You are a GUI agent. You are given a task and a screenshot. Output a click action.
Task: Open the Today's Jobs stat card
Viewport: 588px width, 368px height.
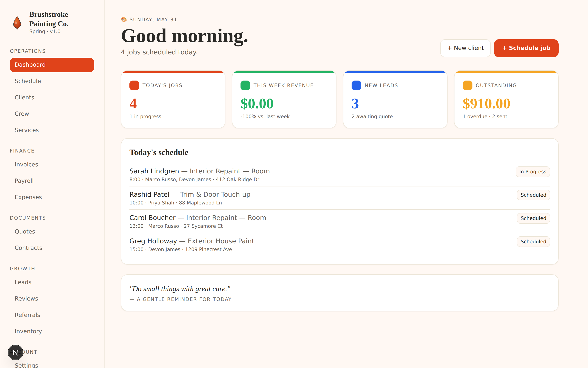click(x=173, y=100)
